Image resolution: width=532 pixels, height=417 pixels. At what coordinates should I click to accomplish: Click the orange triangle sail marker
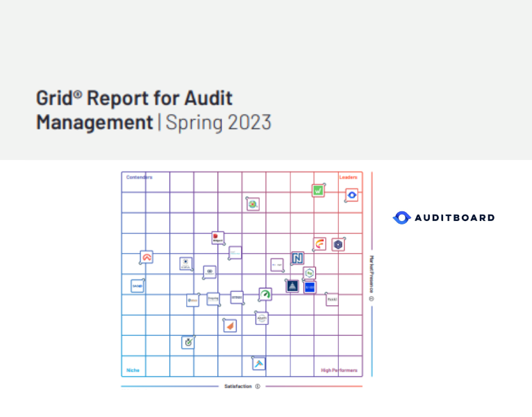(x=230, y=326)
